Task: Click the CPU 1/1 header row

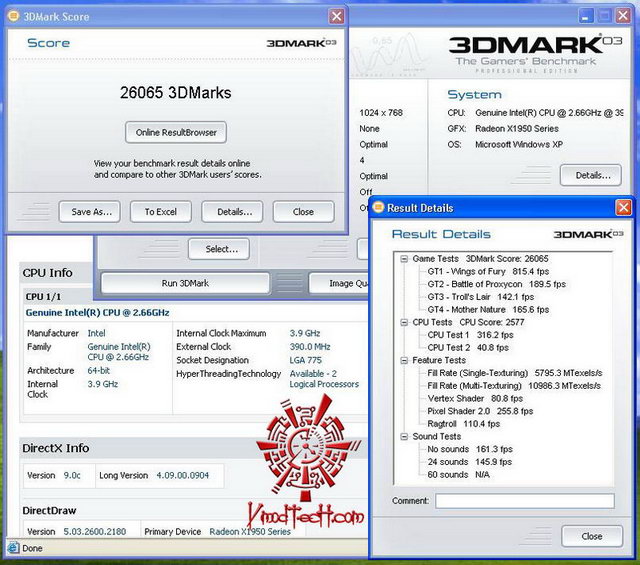Action: pos(43,297)
